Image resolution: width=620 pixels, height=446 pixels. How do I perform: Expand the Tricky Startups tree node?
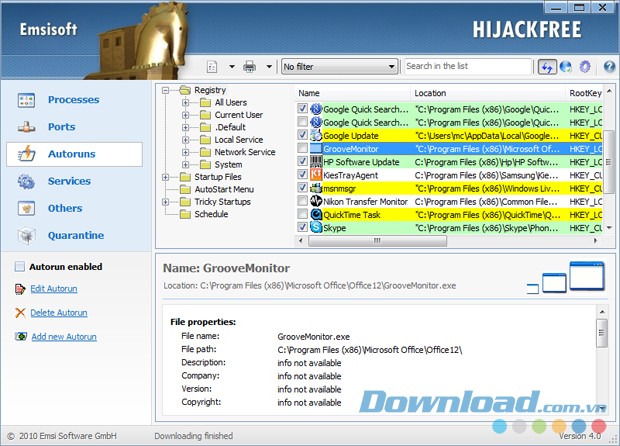[166, 202]
